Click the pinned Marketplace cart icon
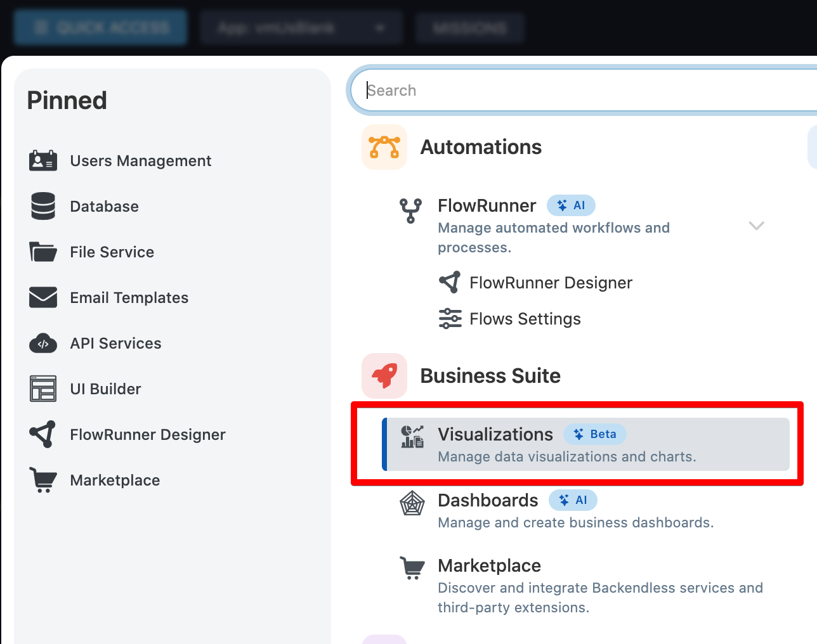817x644 pixels. [43, 480]
